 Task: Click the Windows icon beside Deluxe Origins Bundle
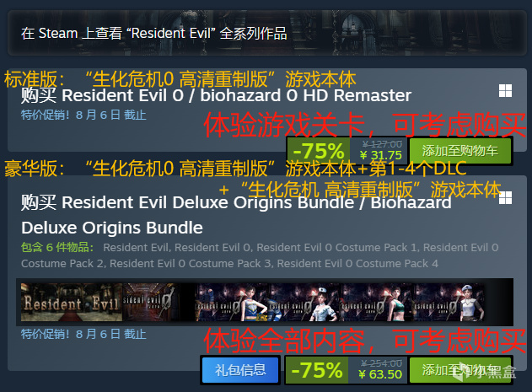[505, 197]
